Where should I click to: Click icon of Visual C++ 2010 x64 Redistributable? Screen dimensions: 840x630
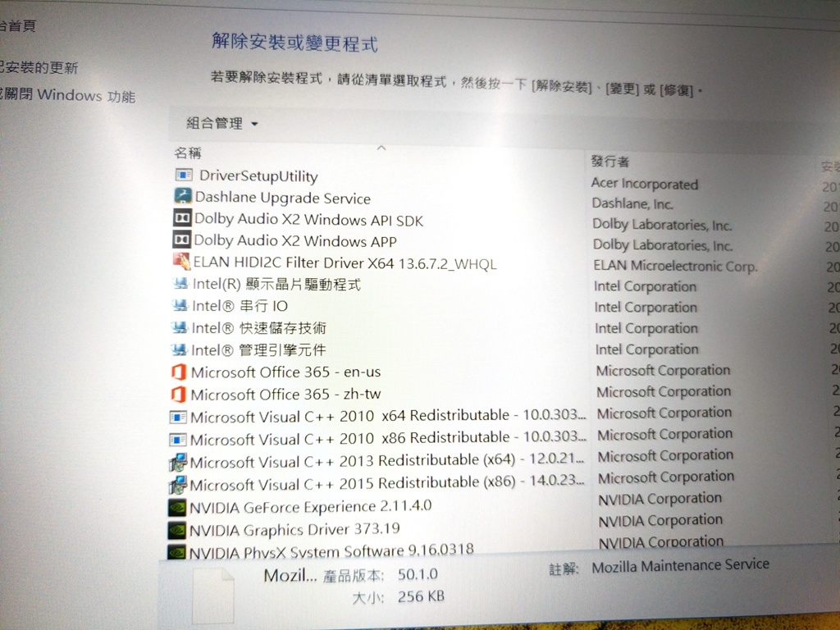click(178, 417)
